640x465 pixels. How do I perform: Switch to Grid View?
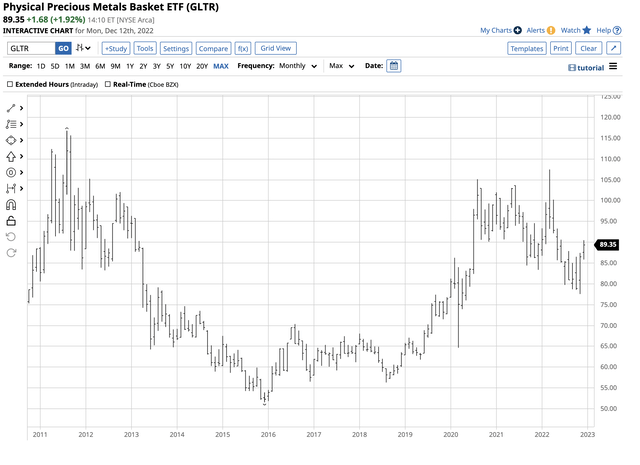276,48
